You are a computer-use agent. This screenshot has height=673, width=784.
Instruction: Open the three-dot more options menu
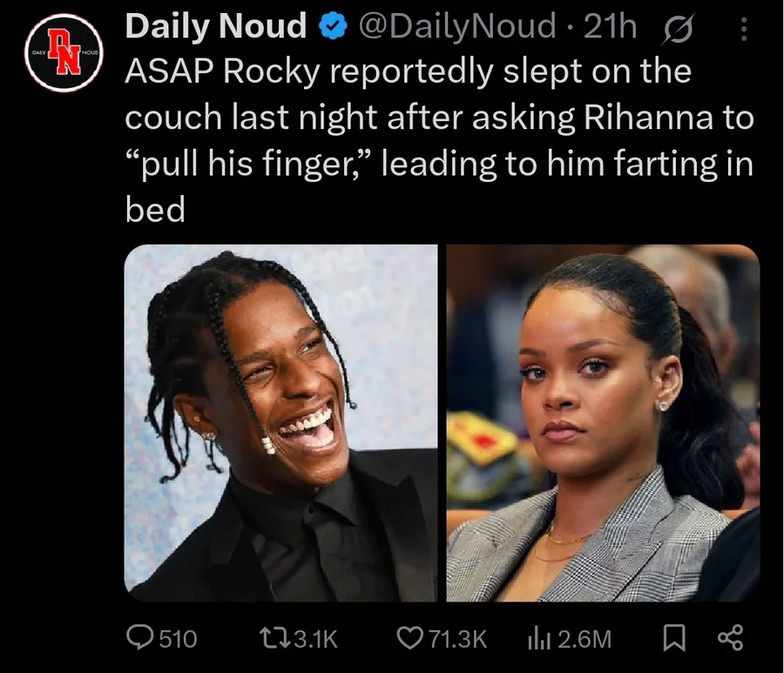click(744, 29)
